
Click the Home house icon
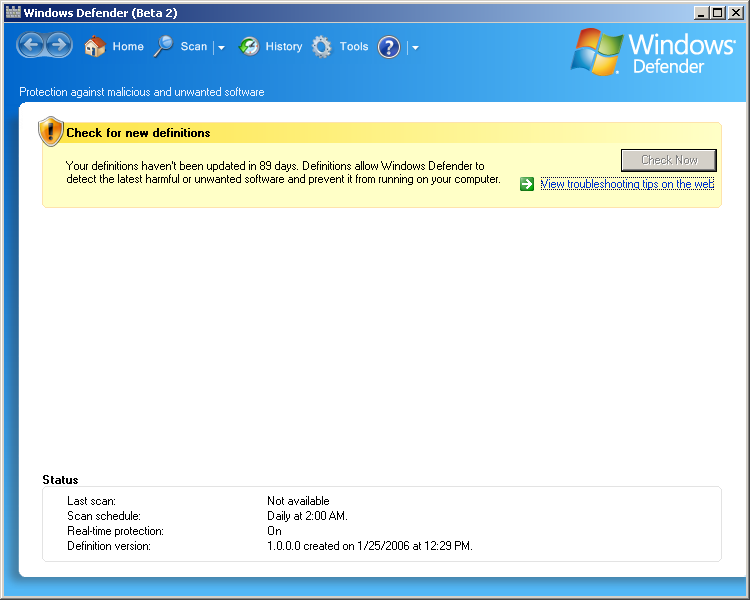tap(95, 46)
